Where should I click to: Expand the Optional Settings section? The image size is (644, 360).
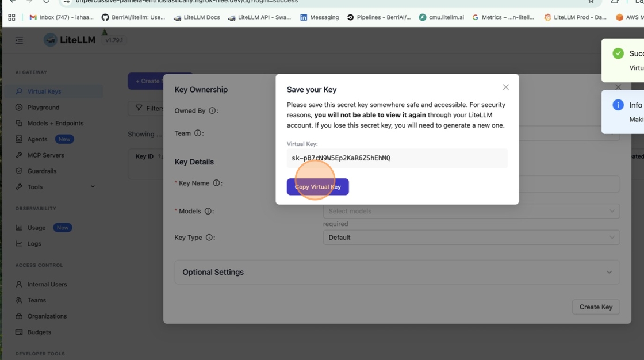click(x=397, y=272)
